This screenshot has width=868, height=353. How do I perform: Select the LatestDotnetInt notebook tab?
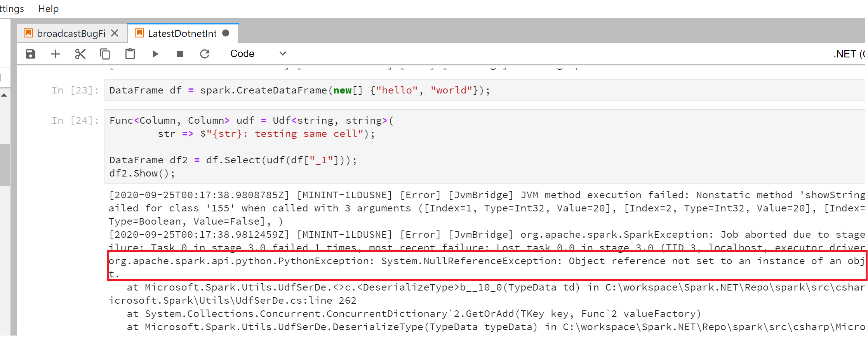tap(183, 33)
